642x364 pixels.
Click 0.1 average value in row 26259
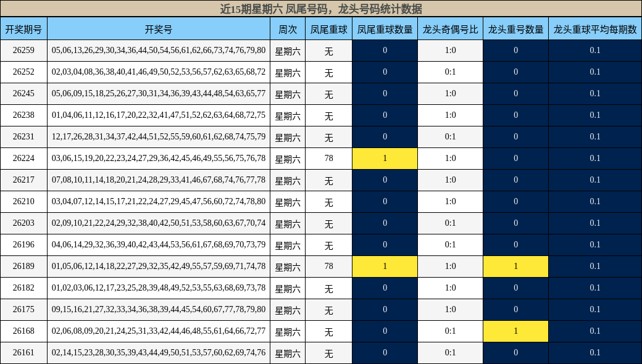[595, 51]
